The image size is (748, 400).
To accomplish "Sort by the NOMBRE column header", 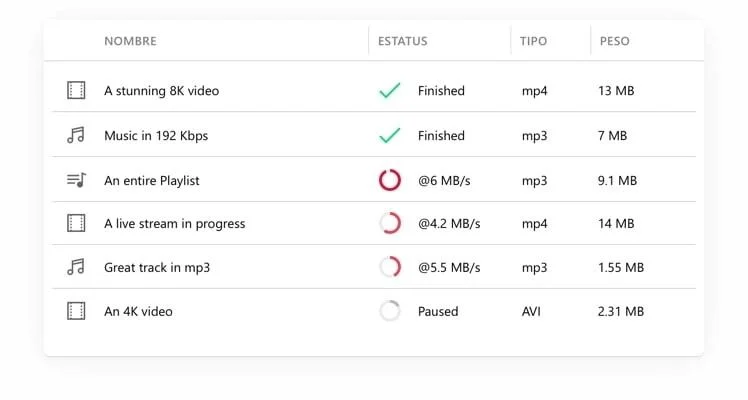I will point(130,41).
